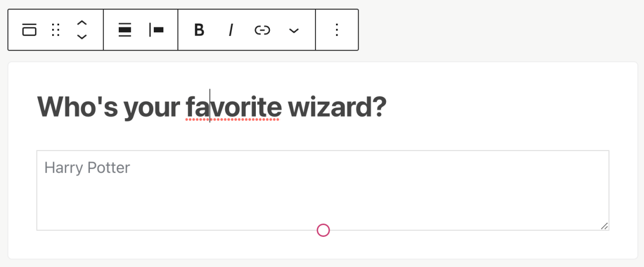Click the pink circular resize handle

pyautogui.click(x=323, y=230)
